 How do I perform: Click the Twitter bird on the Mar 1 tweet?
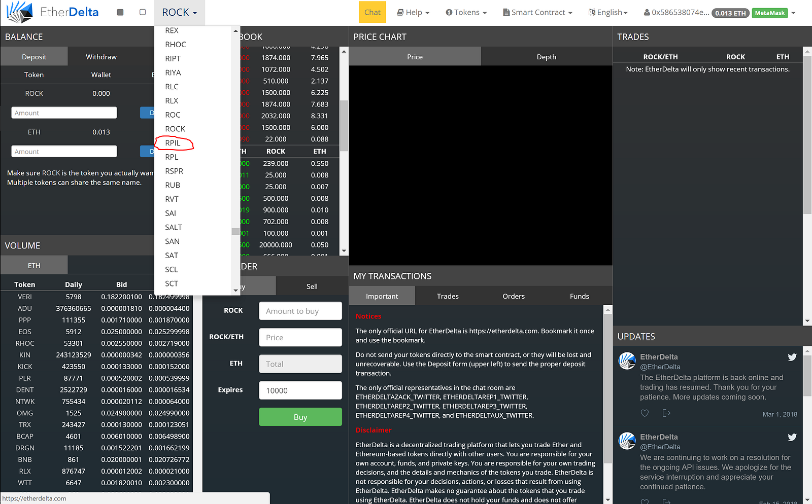pyautogui.click(x=792, y=357)
